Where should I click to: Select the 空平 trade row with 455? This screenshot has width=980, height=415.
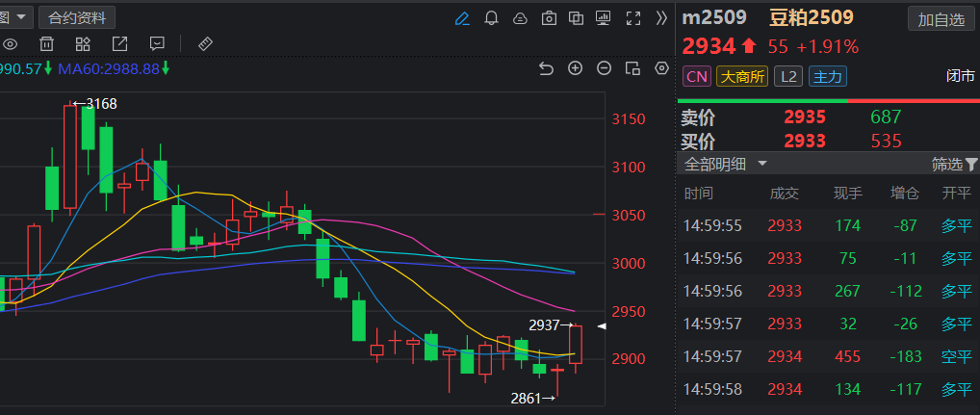(x=828, y=356)
